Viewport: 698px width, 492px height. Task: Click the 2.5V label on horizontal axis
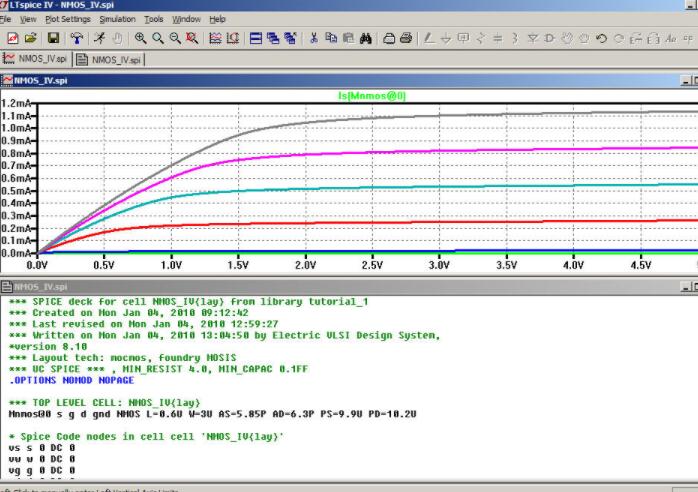[372, 267]
